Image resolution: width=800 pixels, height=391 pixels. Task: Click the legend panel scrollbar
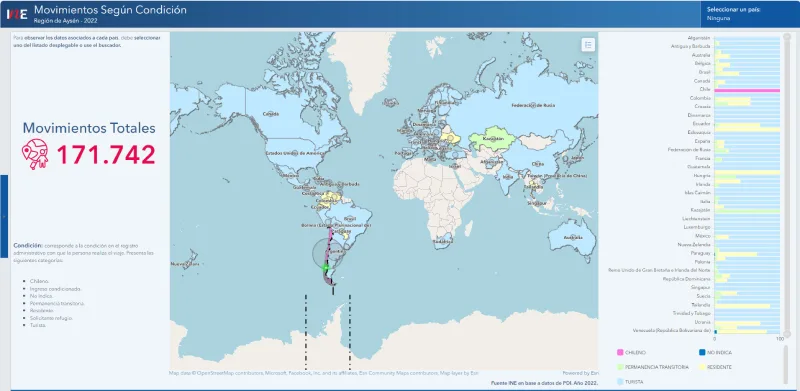(787, 364)
